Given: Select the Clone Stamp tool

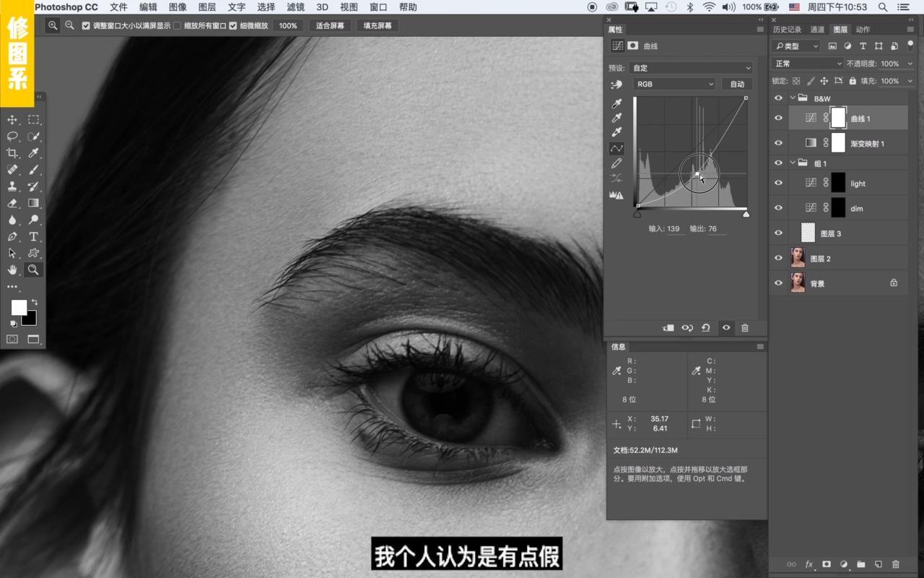Looking at the screenshot, I should [12, 186].
